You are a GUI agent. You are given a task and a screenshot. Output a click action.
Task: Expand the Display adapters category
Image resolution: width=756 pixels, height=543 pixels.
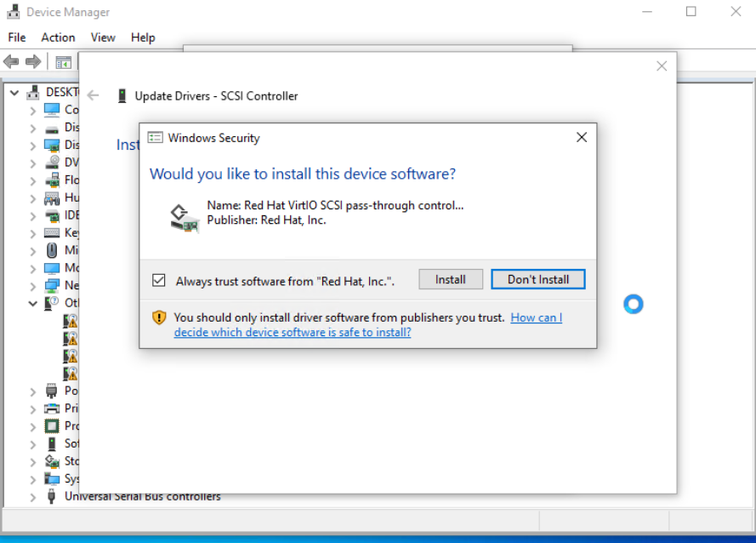33,146
